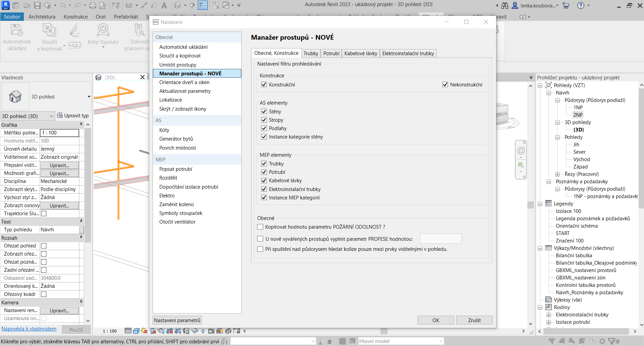The width and height of the screenshot is (644, 346).
Task: Uncheck the Nekonstrukční checkbox
Action: click(x=445, y=84)
